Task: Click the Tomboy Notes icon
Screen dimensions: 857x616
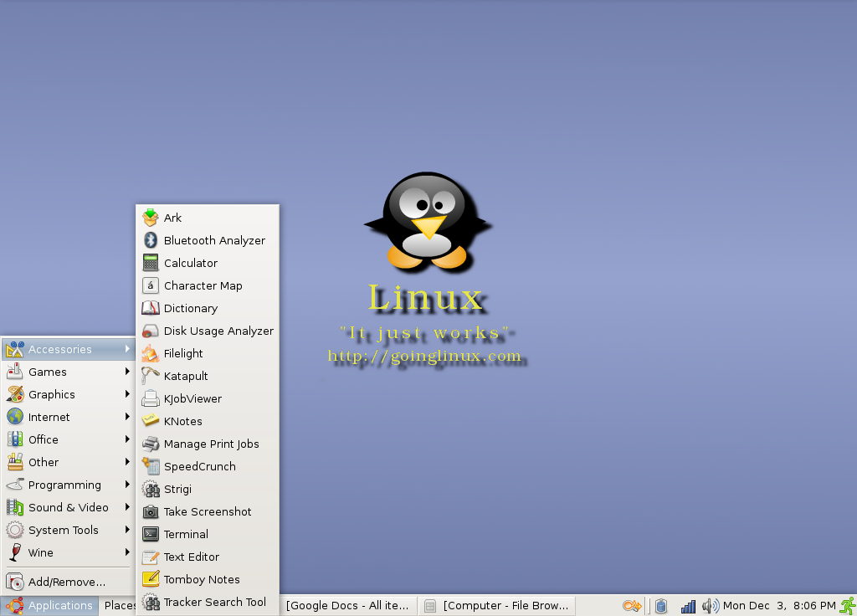Action: point(151,579)
